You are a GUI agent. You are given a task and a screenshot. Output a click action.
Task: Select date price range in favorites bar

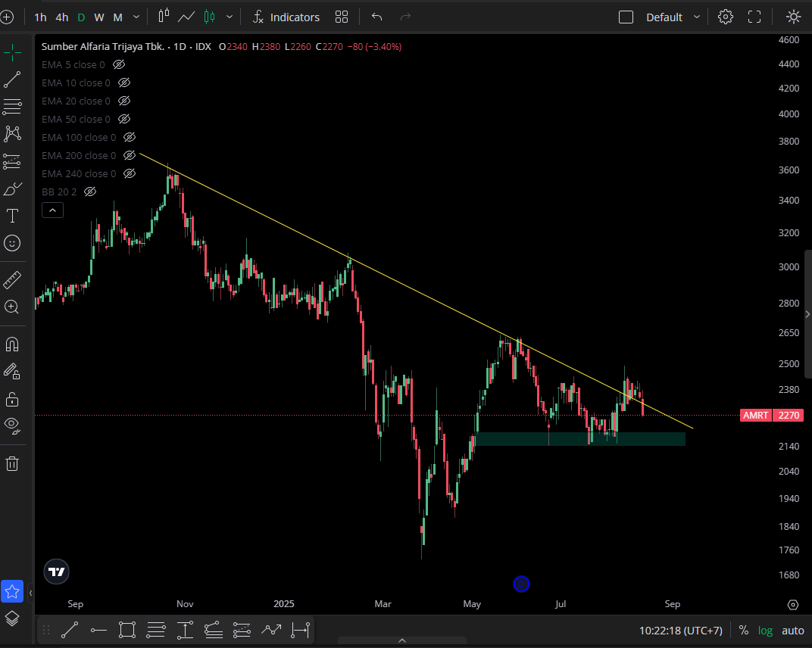coord(301,630)
